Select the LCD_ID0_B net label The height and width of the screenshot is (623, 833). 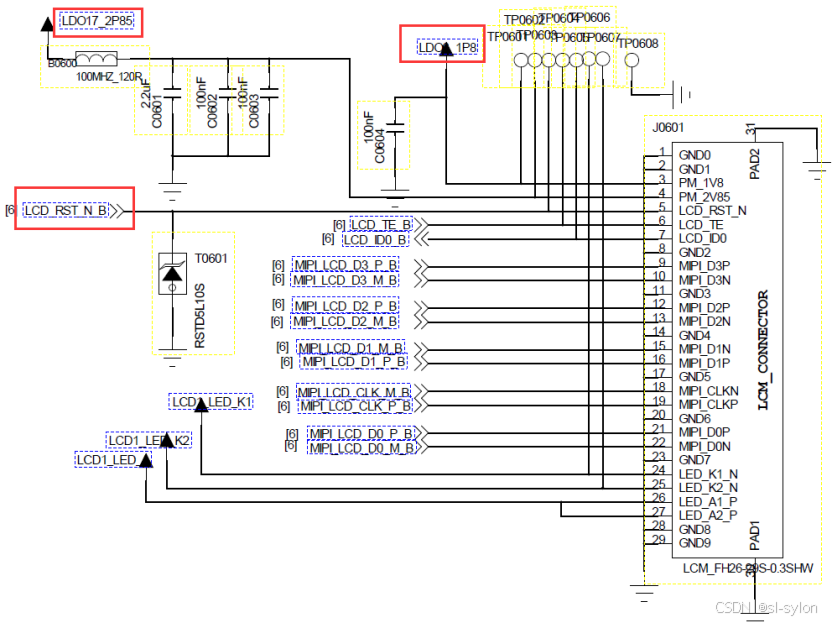375,240
